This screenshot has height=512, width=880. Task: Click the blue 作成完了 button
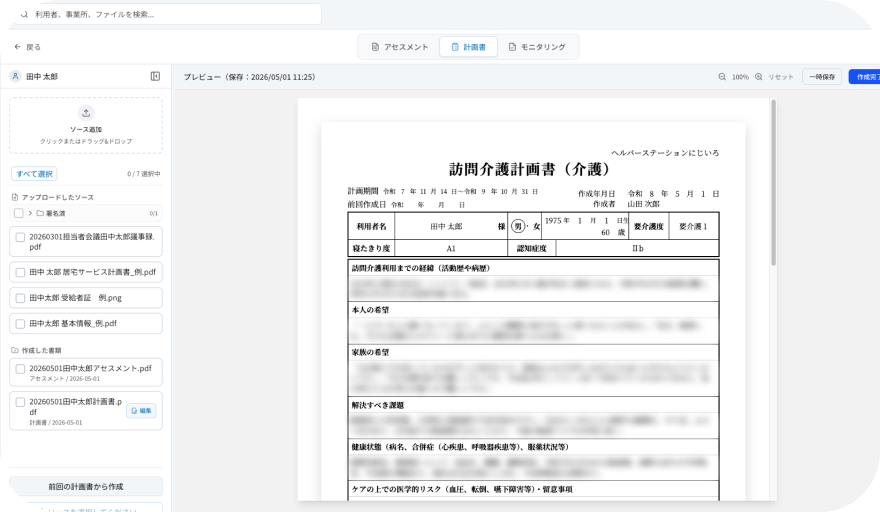pos(864,77)
